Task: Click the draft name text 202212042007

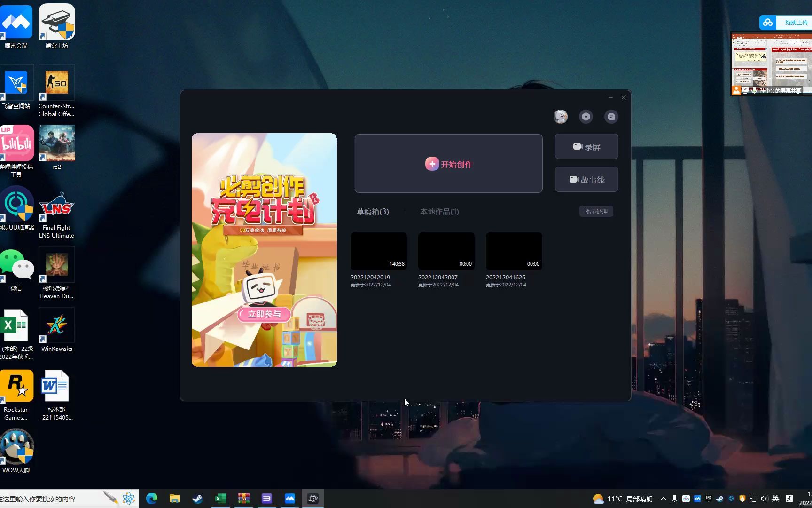Action: (x=438, y=278)
